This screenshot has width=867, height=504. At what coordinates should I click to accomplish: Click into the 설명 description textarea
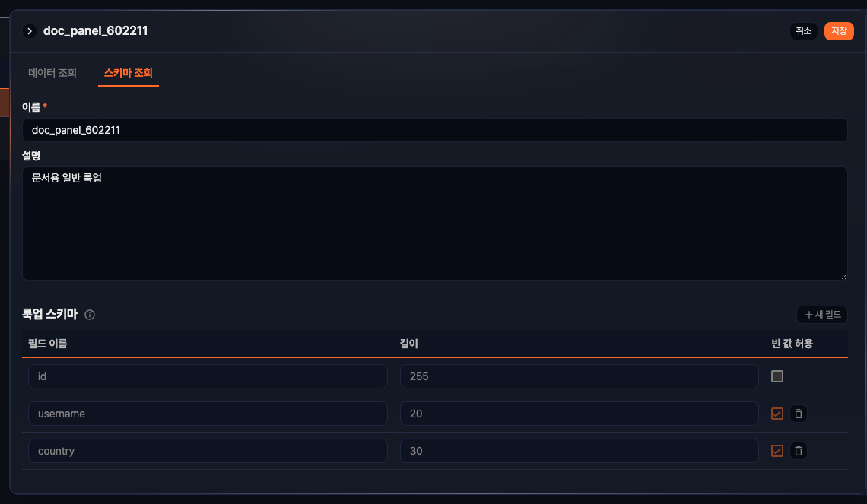point(434,223)
